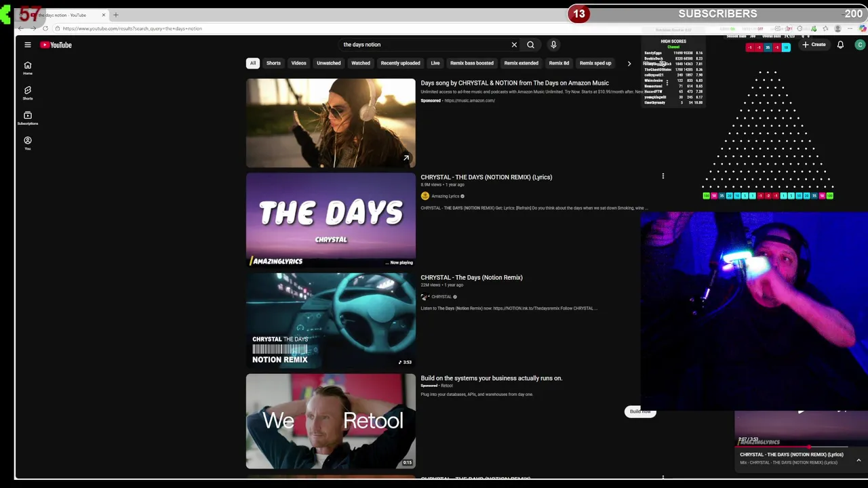The height and width of the screenshot is (488, 868).
Task: Open CHRYSTAL Notion Remix steering wheel thumbnail
Action: [x=331, y=321]
